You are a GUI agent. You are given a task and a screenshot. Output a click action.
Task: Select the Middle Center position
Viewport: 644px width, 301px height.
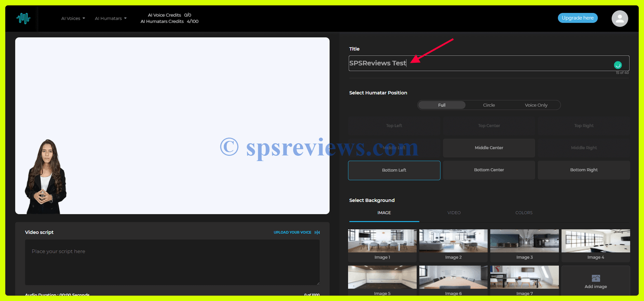489,148
